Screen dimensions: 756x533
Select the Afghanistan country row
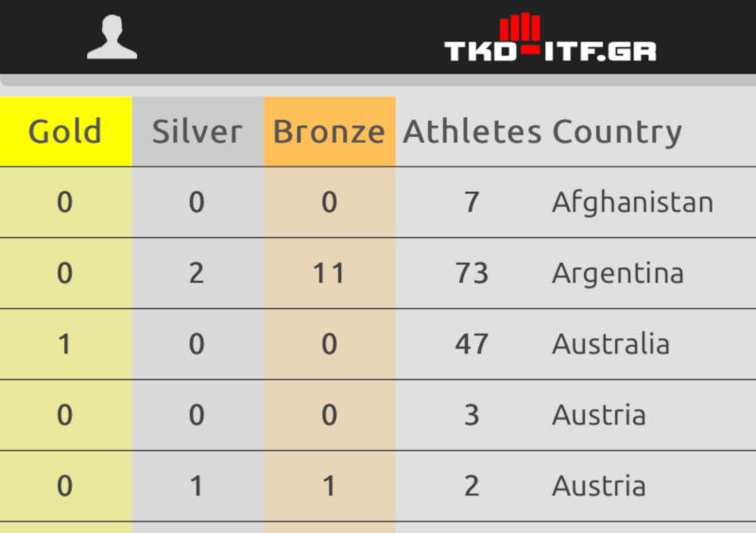[378, 202]
